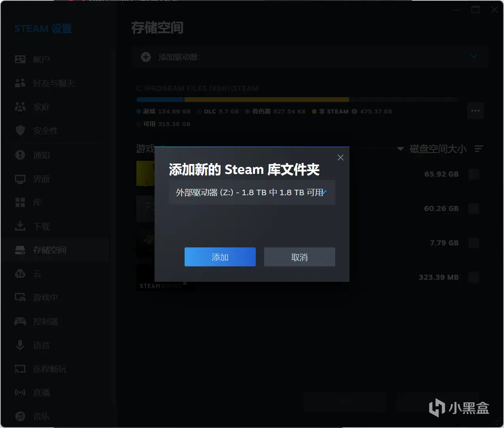The height and width of the screenshot is (428, 504).
Task: Click the friends icon beside 好友与聊天
Action: [x=20, y=83]
